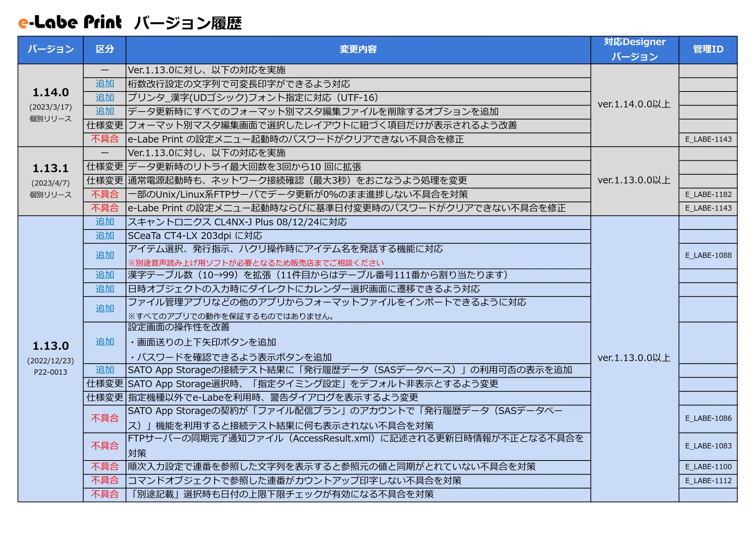Click 漢字テーブル数 (10→99) row text
The image size is (756, 535).
click(318, 275)
